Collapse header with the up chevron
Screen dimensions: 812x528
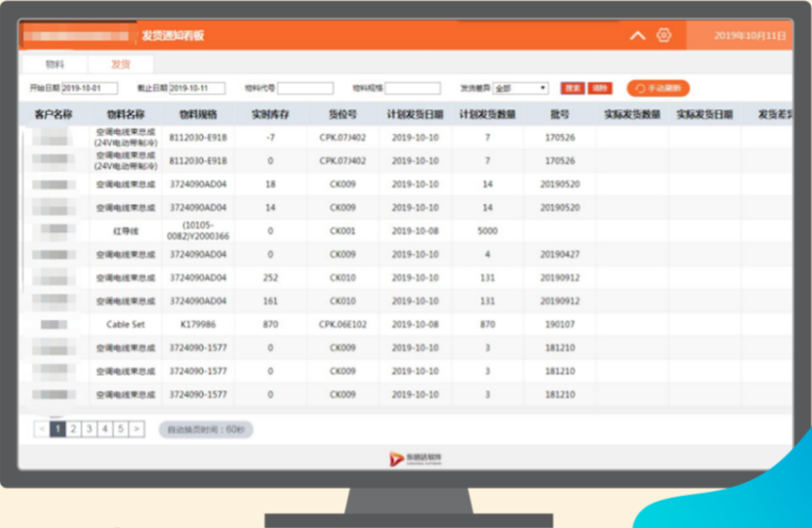pyautogui.click(x=637, y=35)
